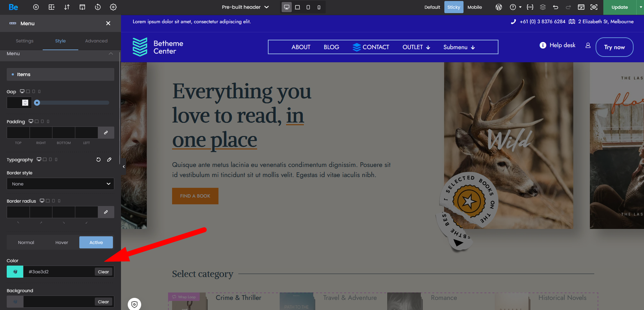644x310 pixels.
Task: Click the add element plus icon
Action: click(36, 7)
